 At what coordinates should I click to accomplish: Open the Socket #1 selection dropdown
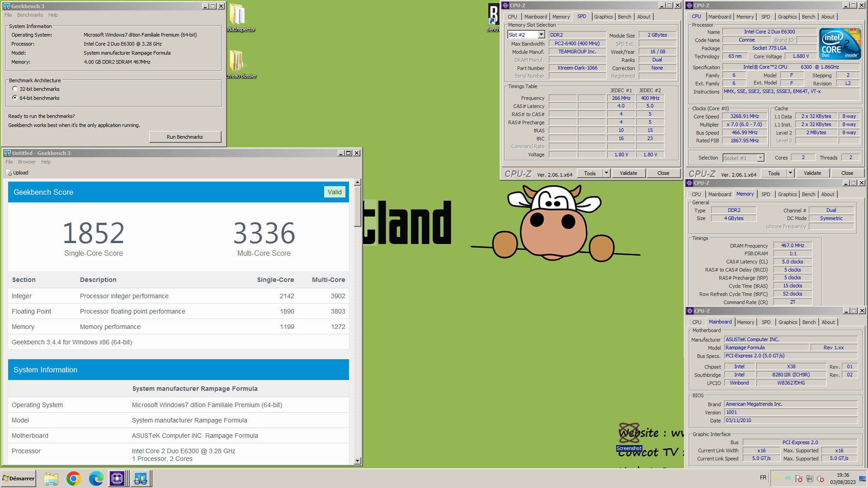tap(760, 158)
